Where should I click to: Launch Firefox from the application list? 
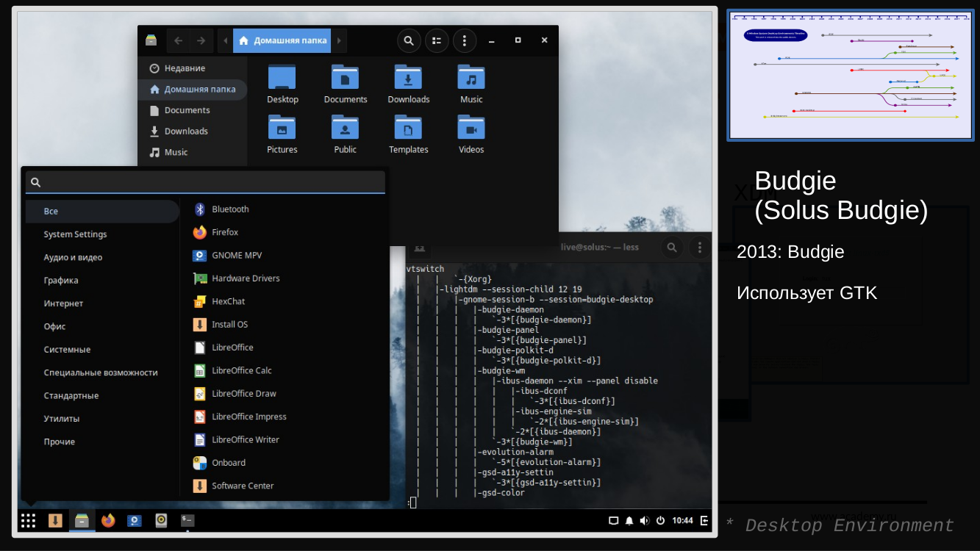(x=284, y=232)
